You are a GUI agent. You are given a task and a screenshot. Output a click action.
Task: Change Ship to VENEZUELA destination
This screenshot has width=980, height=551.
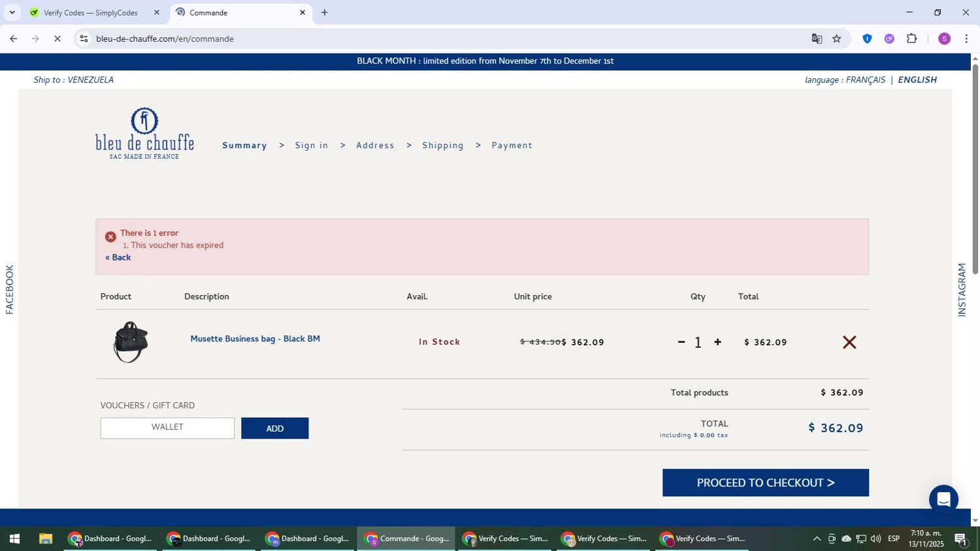tap(74, 80)
